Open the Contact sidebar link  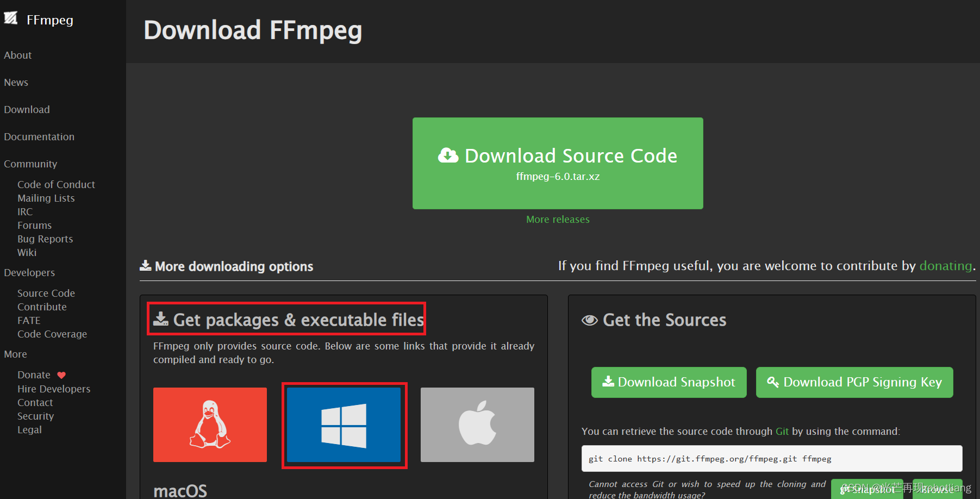tap(35, 403)
